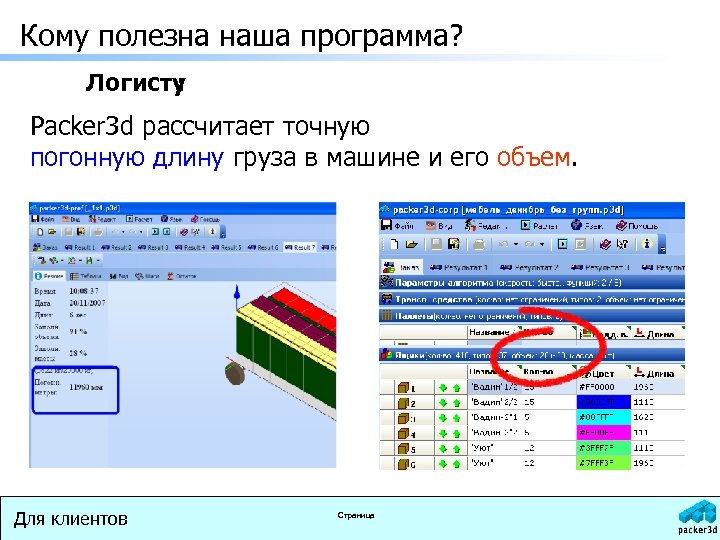
Task: Open Redo dropdown arrow in packer3d-corp toolbar
Action: pyautogui.click(x=542, y=244)
